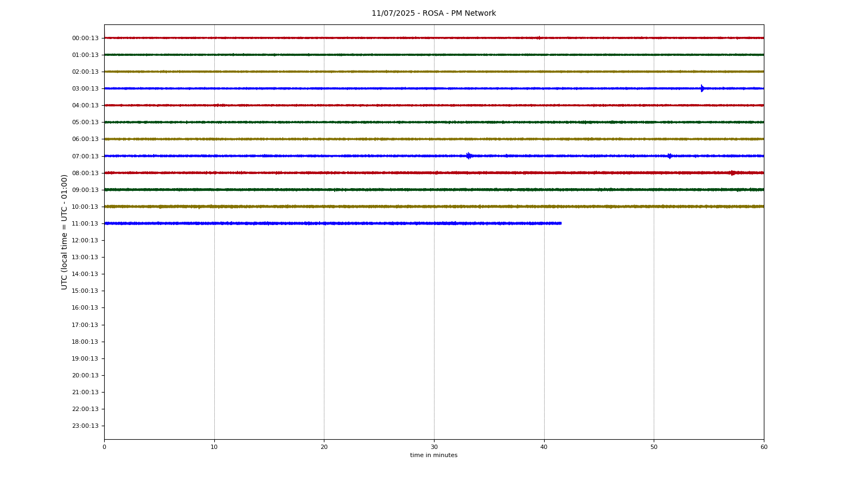The width and height of the screenshot is (868, 488).
Task: Click the 21:00:13 time label
Action: (x=85, y=392)
